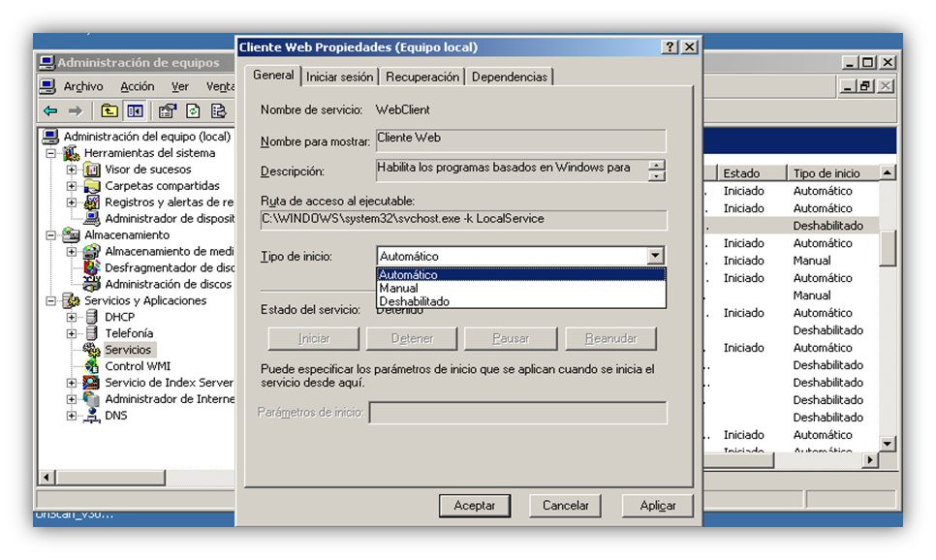Screen dimensions: 936x560
Task: Click the dialog help question mark button
Action: coord(670,47)
